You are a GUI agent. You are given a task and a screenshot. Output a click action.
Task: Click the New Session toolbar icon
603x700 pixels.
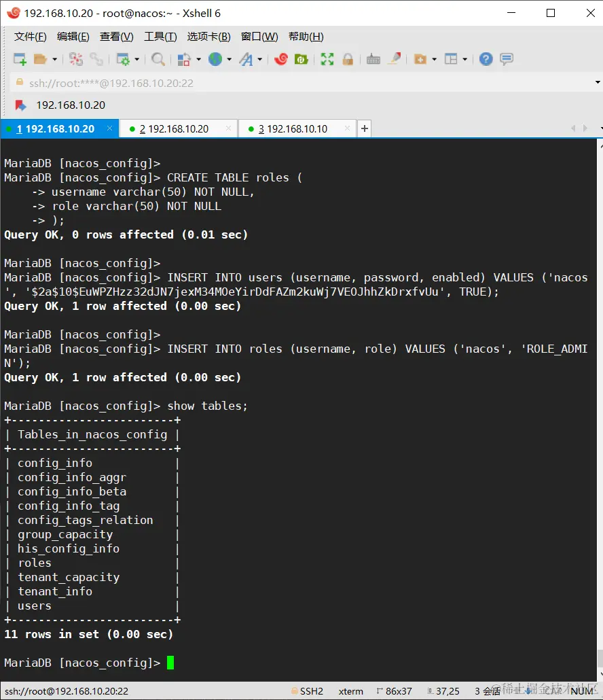click(20, 59)
